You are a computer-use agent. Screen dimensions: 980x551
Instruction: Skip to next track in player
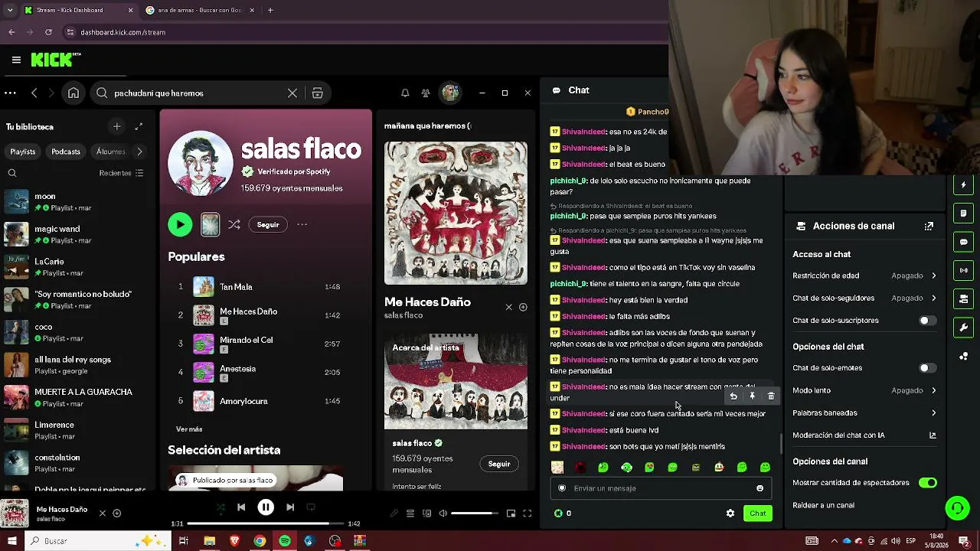(x=290, y=507)
